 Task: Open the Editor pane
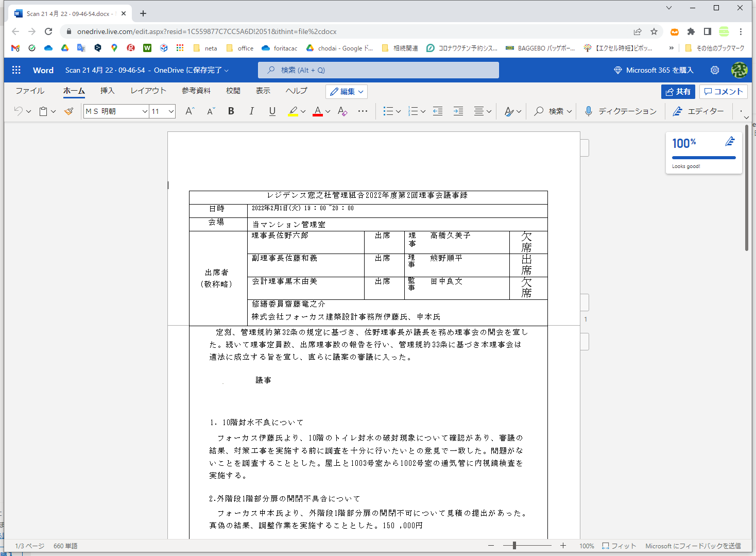tap(699, 111)
